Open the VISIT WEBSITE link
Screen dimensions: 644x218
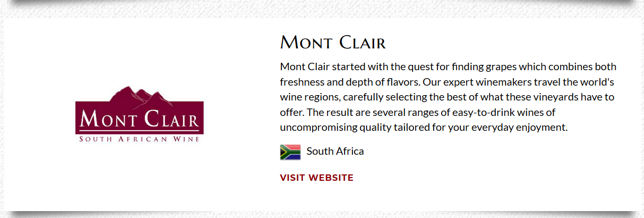point(316,178)
